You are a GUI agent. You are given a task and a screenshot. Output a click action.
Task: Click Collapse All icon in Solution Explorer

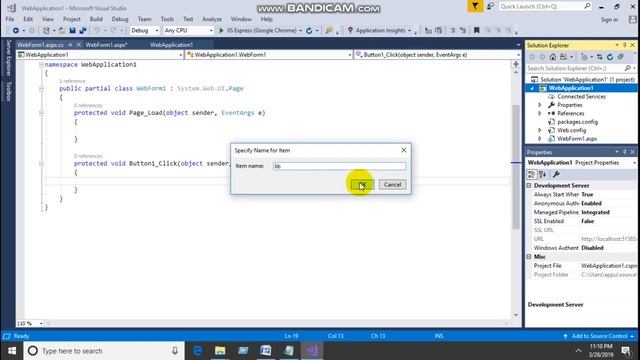[620, 57]
